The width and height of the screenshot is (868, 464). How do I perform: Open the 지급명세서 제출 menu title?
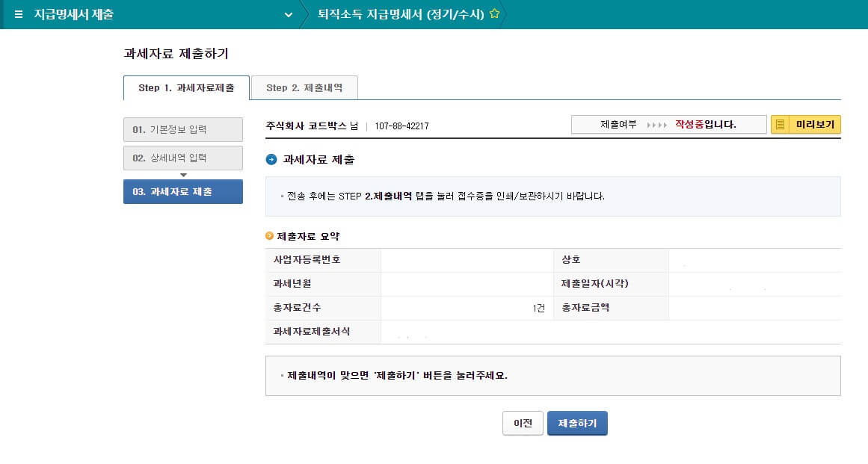coord(73,15)
